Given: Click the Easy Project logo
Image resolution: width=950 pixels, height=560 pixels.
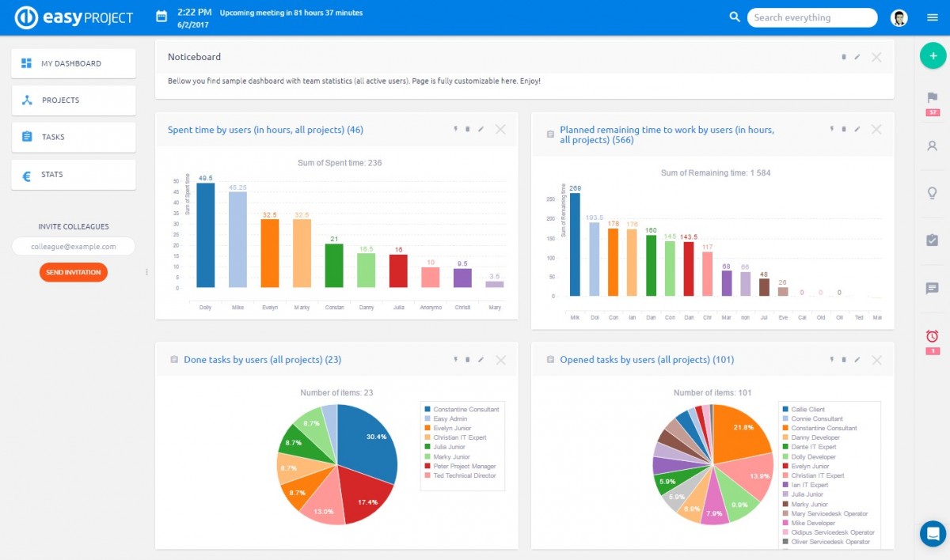Looking at the screenshot, I should pos(74,17).
